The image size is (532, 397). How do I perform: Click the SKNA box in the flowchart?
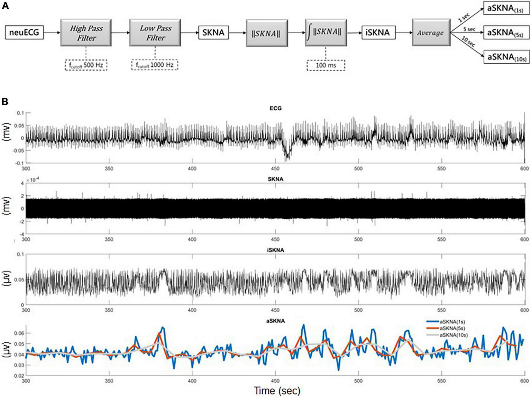pyautogui.click(x=213, y=32)
